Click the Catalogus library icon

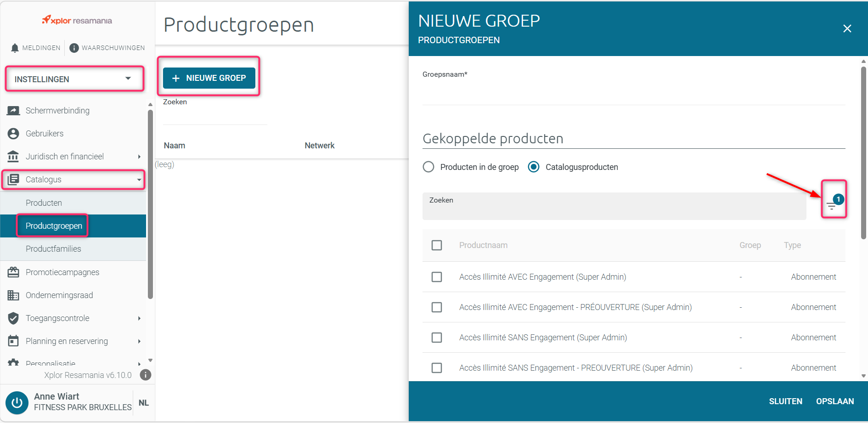click(x=13, y=180)
